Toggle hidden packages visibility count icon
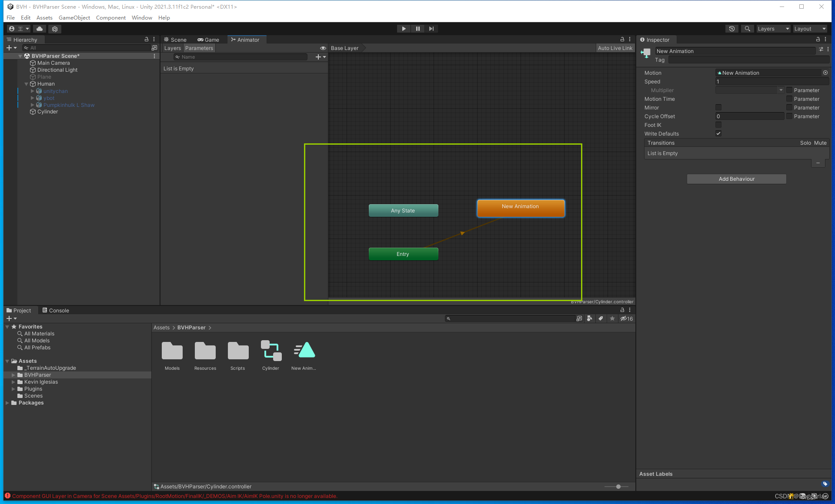The width and height of the screenshot is (835, 504). pos(626,318)
